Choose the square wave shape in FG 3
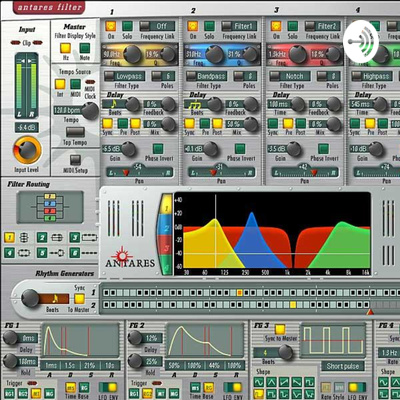 click(x=309, y=382)
